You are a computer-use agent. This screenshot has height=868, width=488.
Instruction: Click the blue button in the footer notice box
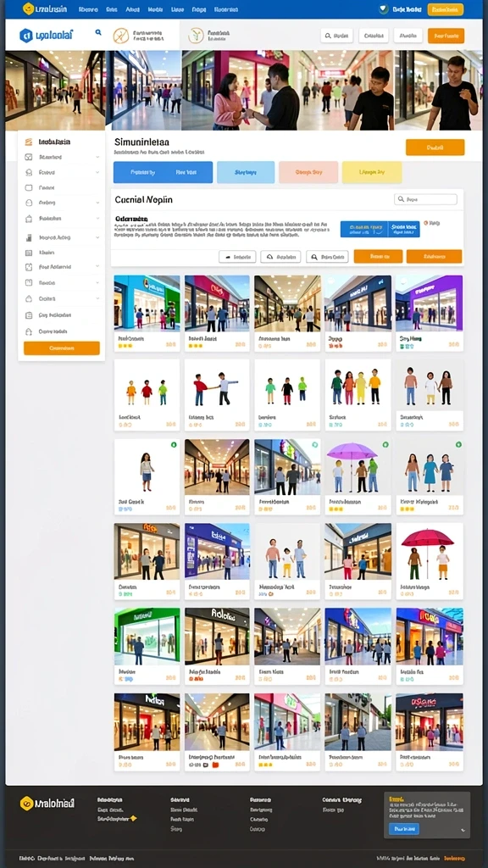(404, 829)
